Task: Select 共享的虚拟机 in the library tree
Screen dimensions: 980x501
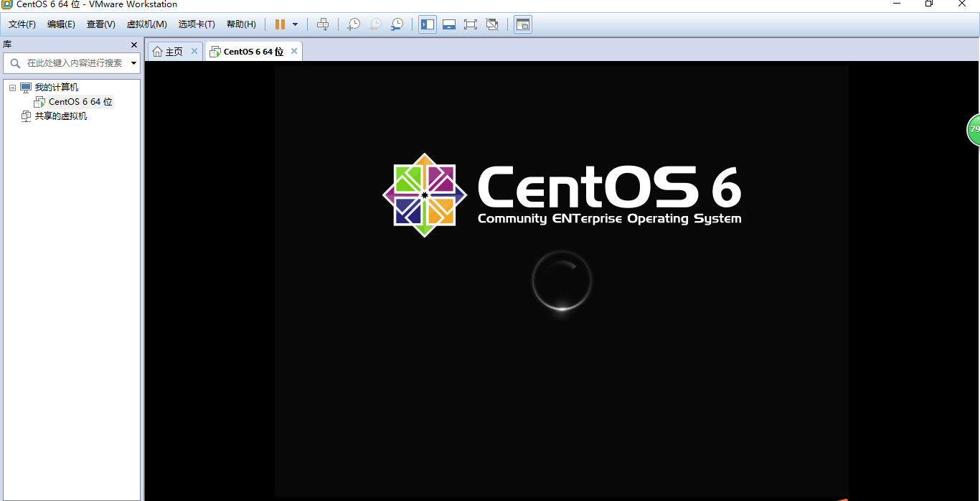Action: pyautogui.click(x=61, y=116)
